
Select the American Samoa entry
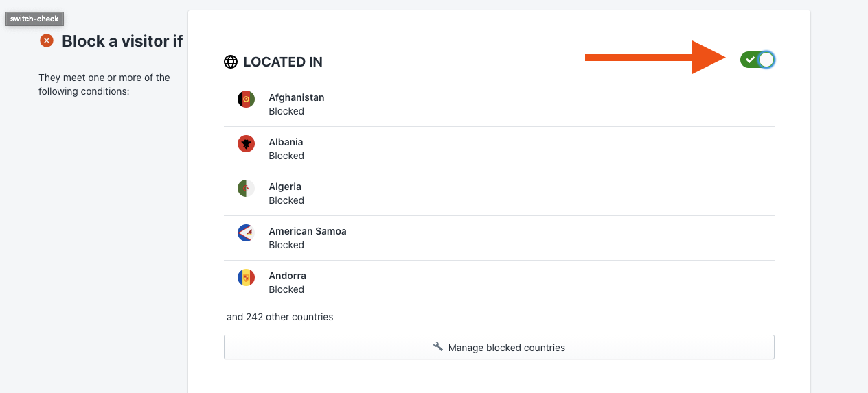(499, 238)
